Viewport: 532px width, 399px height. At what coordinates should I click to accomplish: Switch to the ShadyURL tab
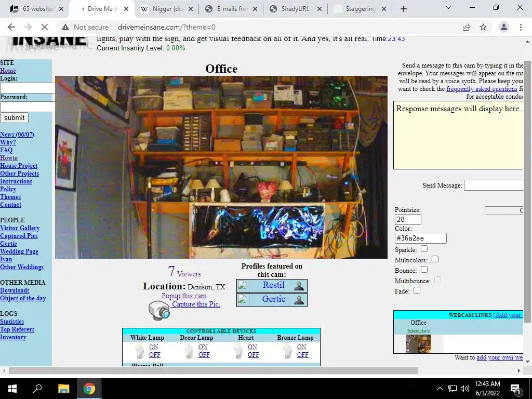pyautogui.click(x=296, y=9)
